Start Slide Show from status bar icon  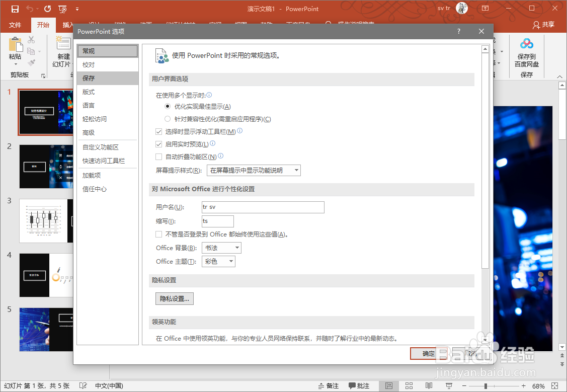[x=449, y=386]
